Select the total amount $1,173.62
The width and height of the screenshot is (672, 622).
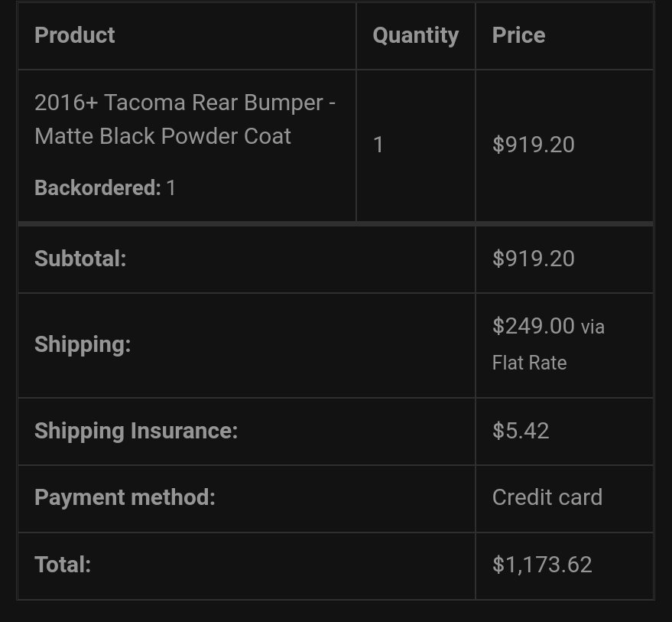tap(542, 565)
